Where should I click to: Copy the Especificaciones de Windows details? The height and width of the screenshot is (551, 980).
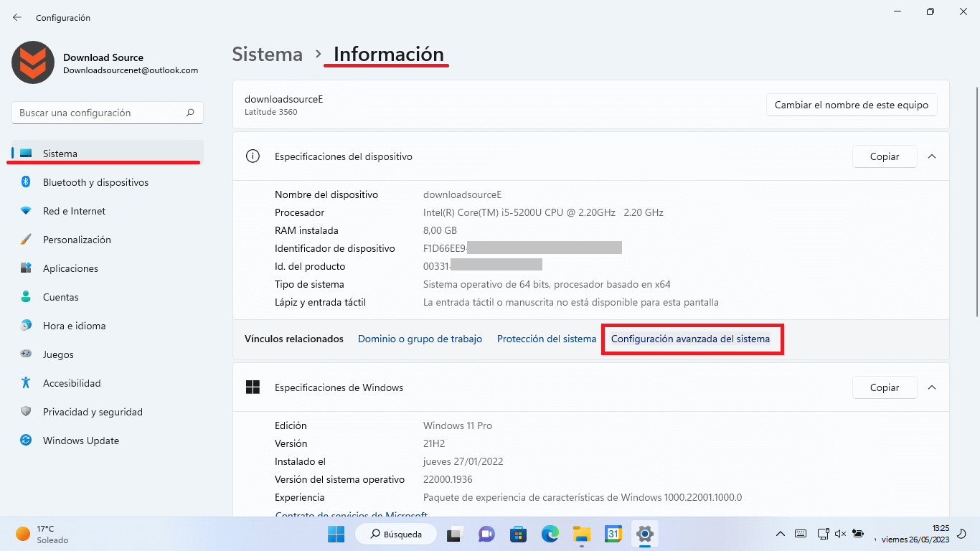(885, 387)
